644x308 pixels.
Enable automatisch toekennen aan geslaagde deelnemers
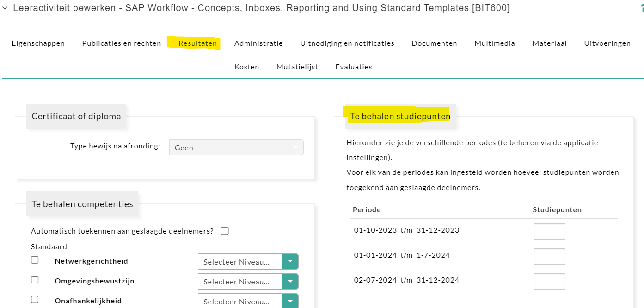(x=225, y=231)
